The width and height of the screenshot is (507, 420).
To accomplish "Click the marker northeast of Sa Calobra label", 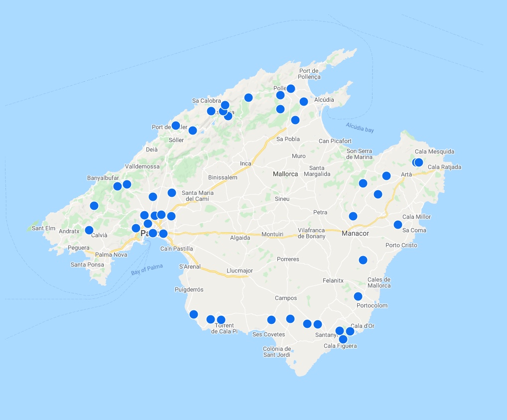I will [x=249, y=98].
